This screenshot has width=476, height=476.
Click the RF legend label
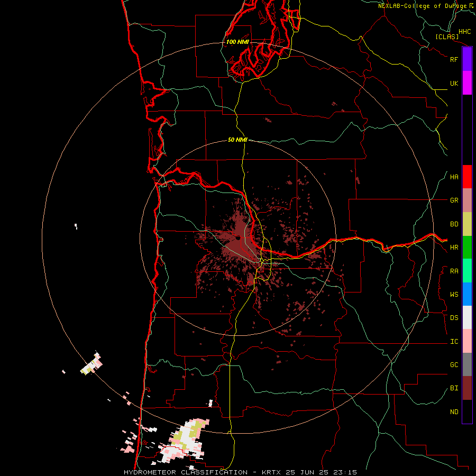pos(454,59)
